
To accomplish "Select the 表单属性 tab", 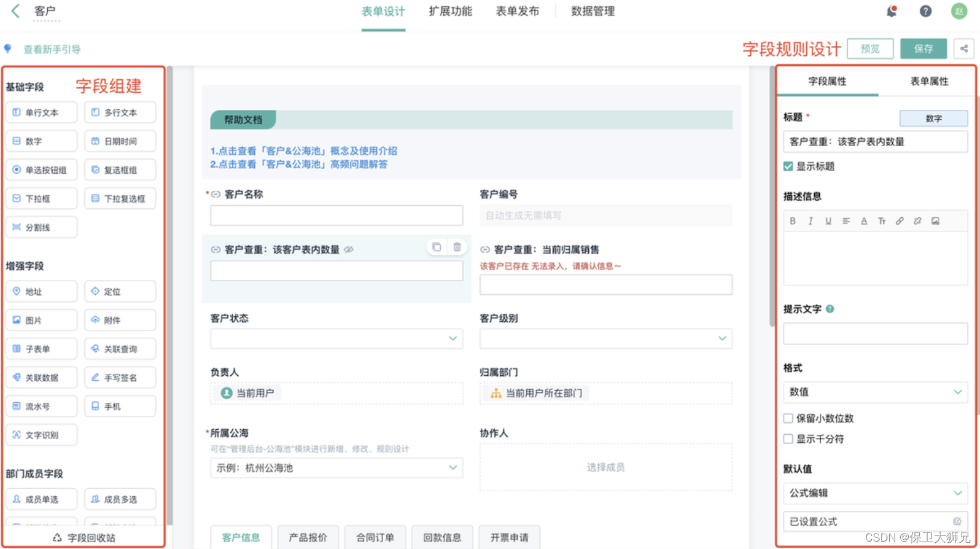I will point(929,81).
